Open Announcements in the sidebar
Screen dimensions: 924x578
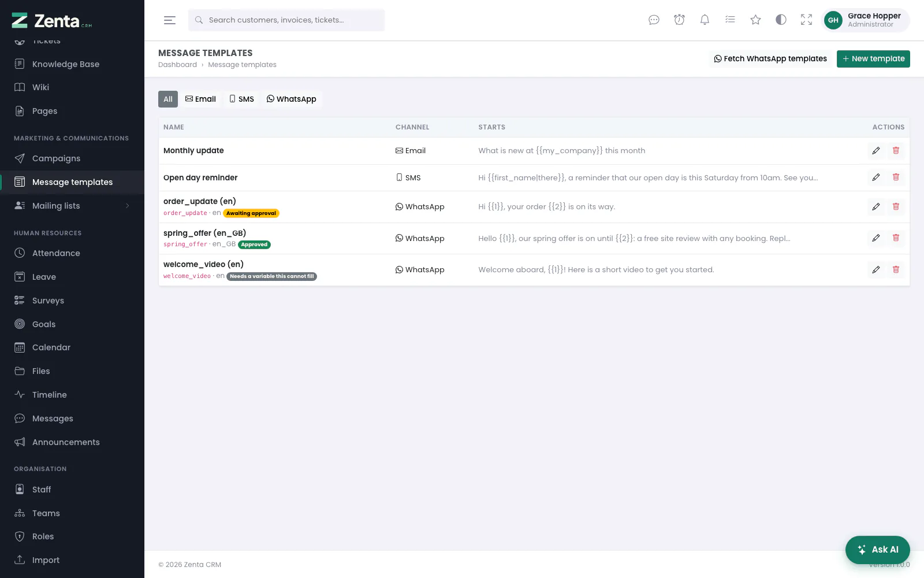tap(72, 442)
